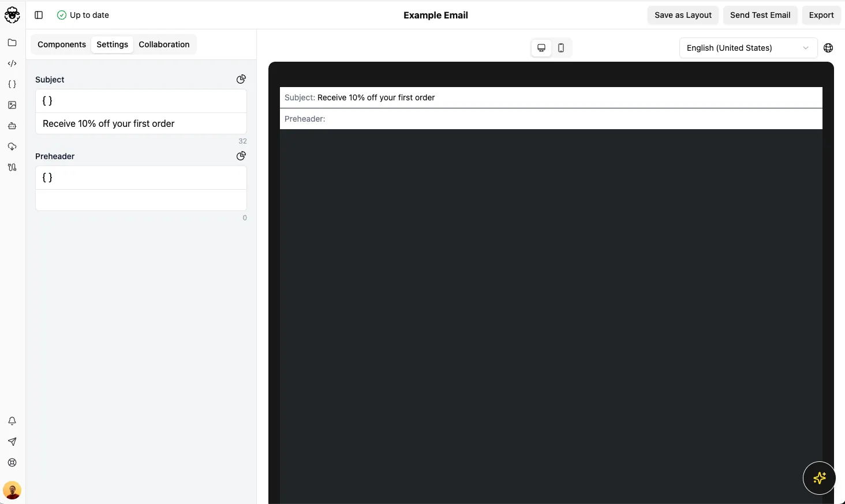The image size is (845, 504).
Task: Select the robot assistant sidebar icon
Action: (x=12, y=126)
